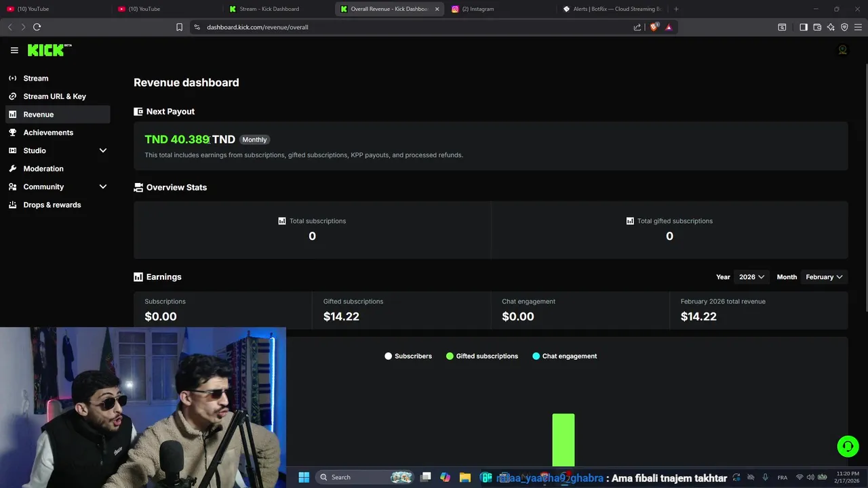
Task: Go forward with the browser forward arrow
Action: coord(23,27)
